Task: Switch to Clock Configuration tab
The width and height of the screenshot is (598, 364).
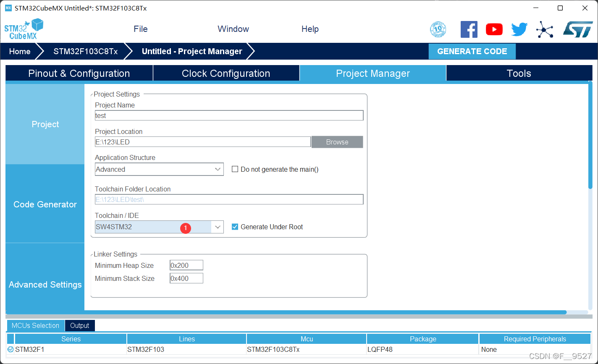Action: [x=226, y=73]
